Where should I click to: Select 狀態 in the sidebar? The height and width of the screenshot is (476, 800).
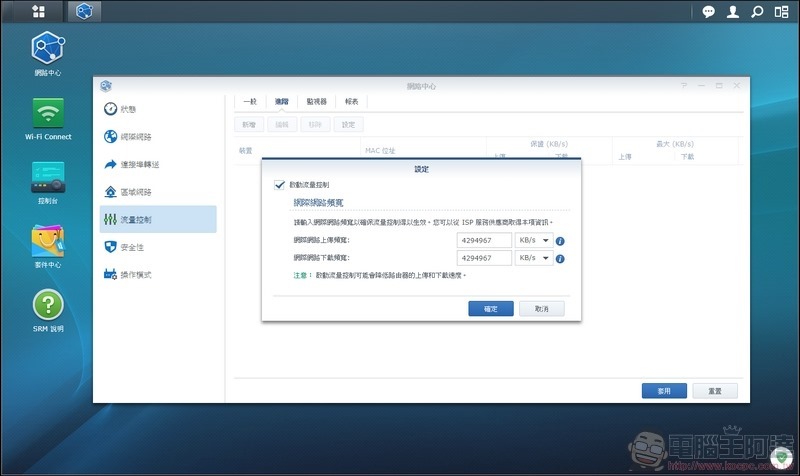[x=158, y=109]
